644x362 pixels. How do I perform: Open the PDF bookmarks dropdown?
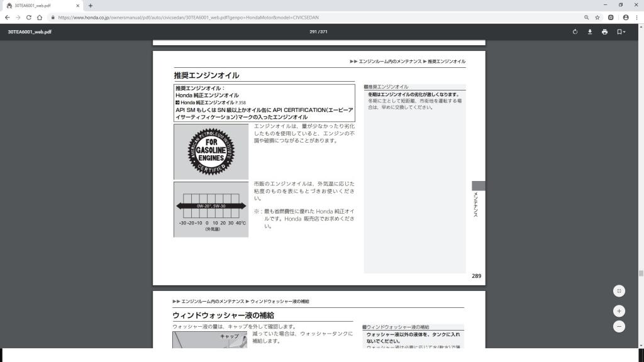click(x=620, y=32)
